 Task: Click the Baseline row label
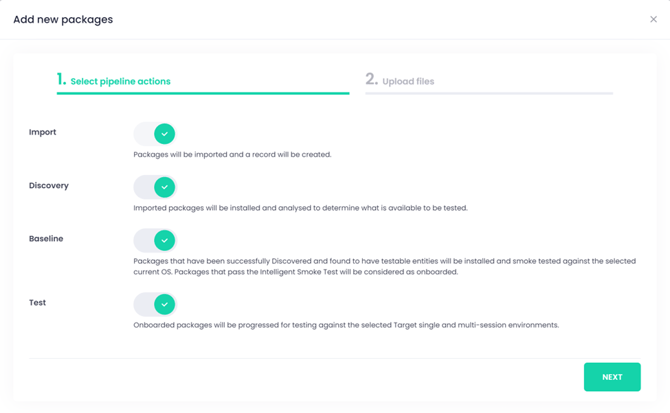(46, 238)
